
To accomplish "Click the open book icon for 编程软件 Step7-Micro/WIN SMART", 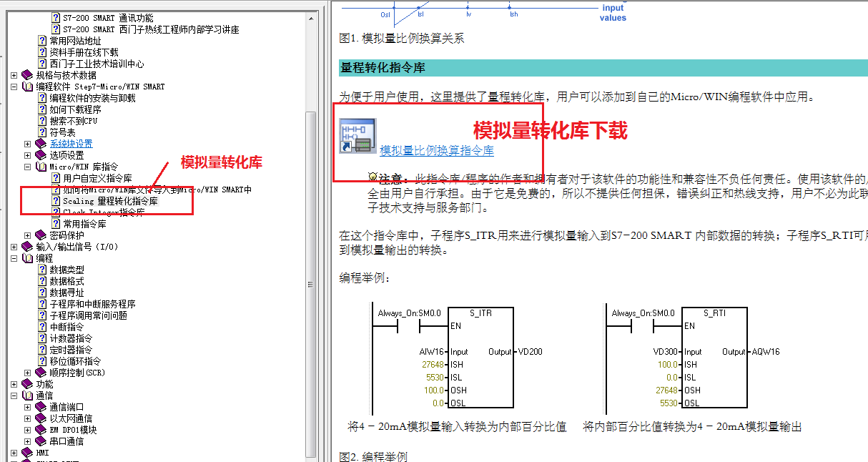I will tap(28, 87).
